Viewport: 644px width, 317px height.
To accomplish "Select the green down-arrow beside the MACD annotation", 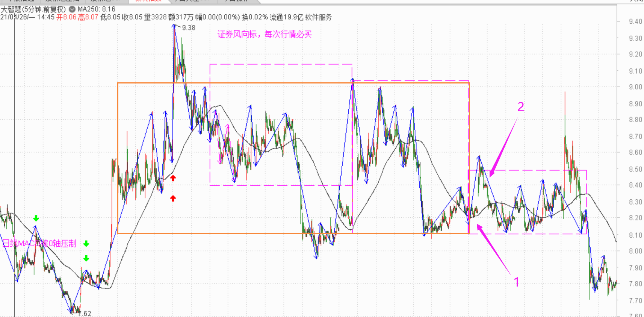I will click(86, 244).
